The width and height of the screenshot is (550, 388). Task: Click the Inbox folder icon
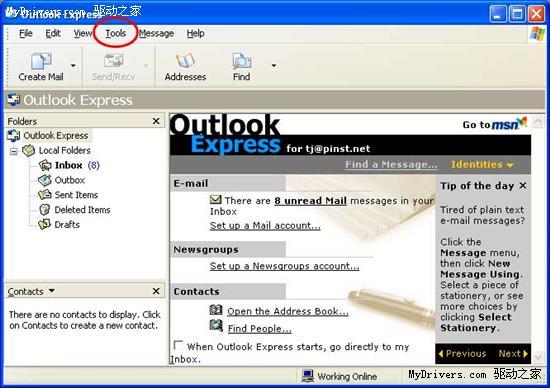pos(45,165)
